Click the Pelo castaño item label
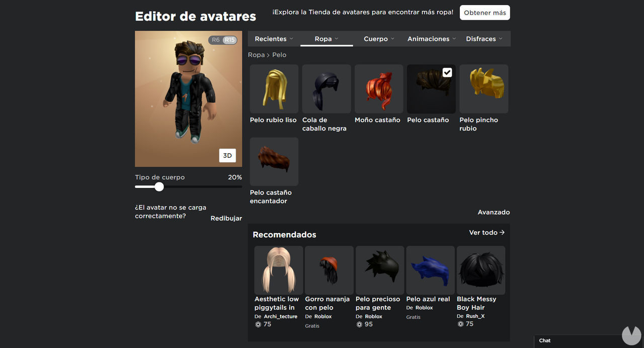644x348 pixels. point(428,120)
